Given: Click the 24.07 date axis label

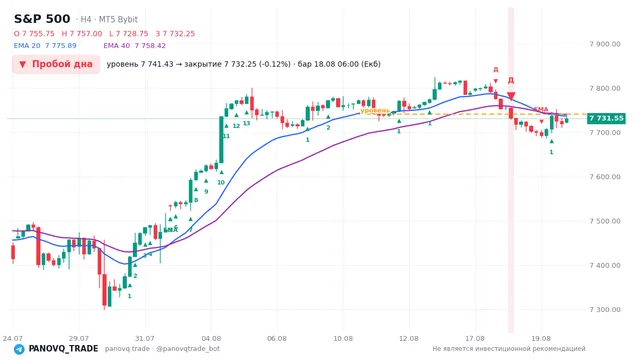Looking at the screenshot, I should click(x=13, y=338).
